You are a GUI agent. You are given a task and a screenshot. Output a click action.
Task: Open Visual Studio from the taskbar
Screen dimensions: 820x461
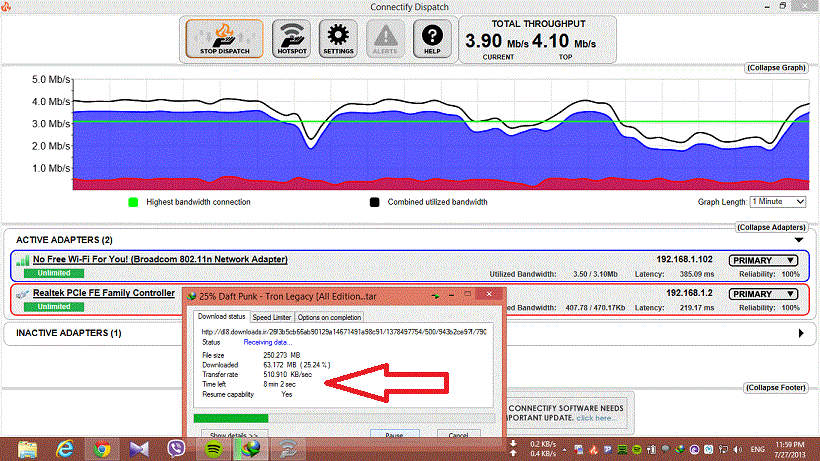(x=139, y=450)
